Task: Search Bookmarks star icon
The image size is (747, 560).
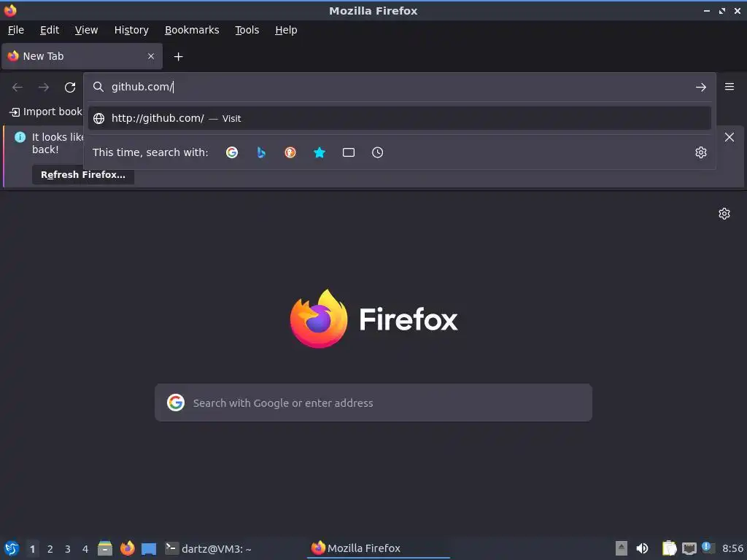Action: (x=320, y=152)
